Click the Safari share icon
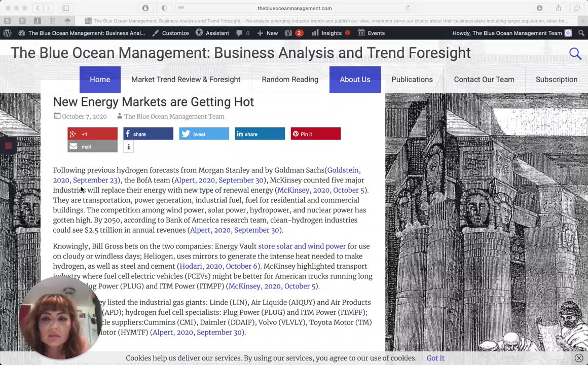 point(559,8)
